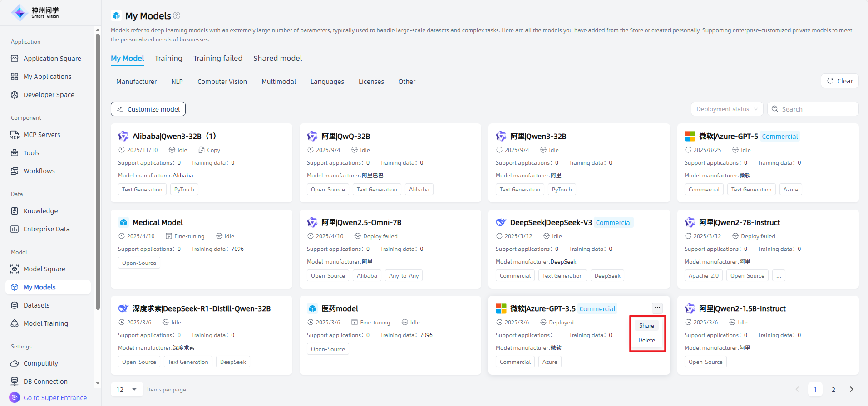Click the Copy icon on Alibaba|Qwen3-32B card
Screen dimensions: 868x406
(202, 150)
